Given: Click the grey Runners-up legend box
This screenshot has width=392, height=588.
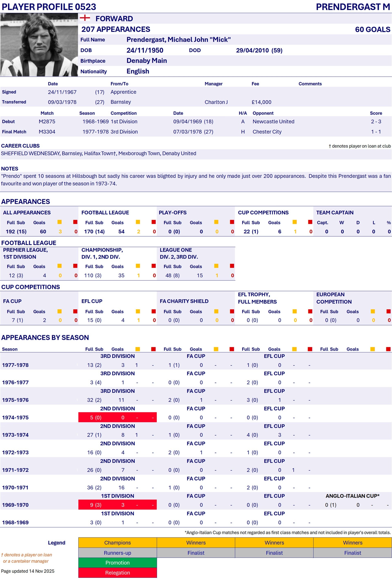Looking at the screenshot, I should (118, 553).
